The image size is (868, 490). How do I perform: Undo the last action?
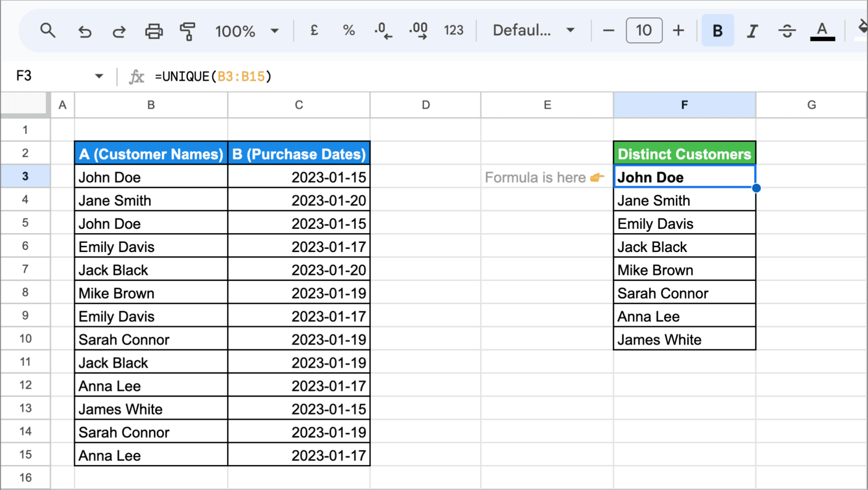[x=85, y=31]
